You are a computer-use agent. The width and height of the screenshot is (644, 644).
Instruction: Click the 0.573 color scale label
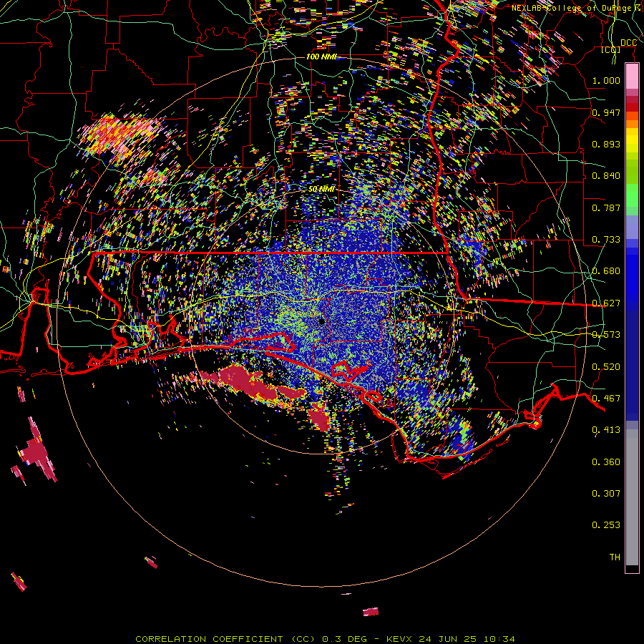[606, 335]
